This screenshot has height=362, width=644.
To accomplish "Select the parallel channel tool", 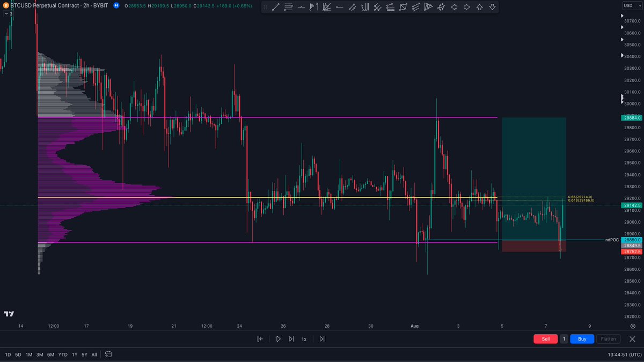I will pyautogui.click(x=352, y=8).
